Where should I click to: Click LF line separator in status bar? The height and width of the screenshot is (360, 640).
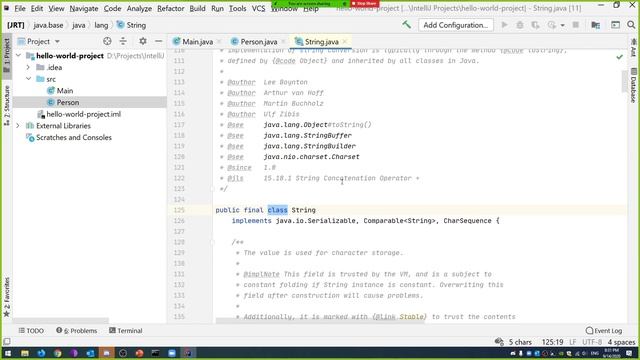(x=573, y=342)
